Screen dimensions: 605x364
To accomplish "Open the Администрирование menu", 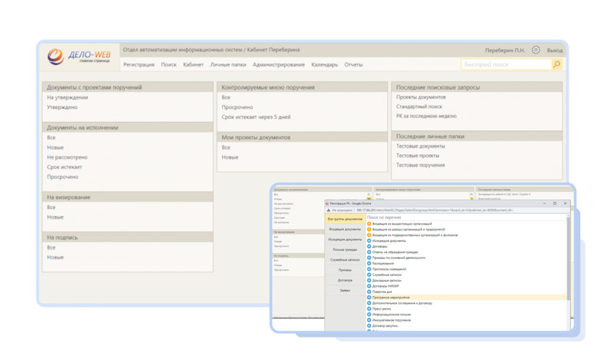I will point(278,64).
